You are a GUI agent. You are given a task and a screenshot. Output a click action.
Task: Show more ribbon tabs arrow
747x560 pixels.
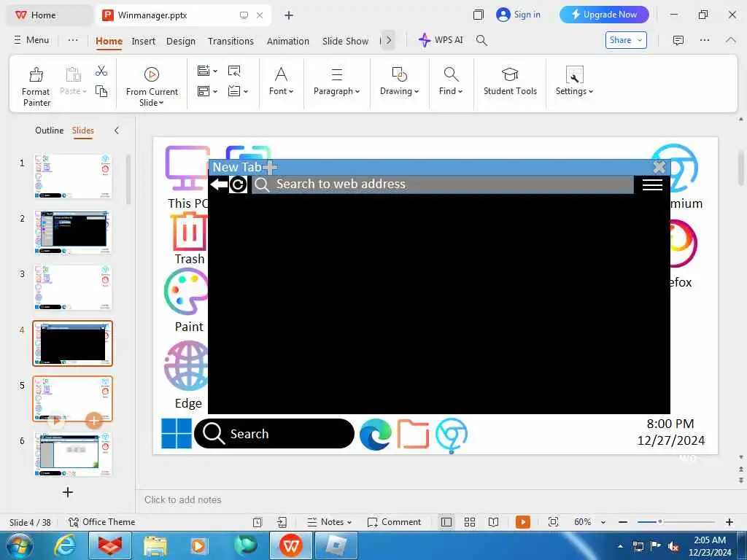(x=389, y=41)
